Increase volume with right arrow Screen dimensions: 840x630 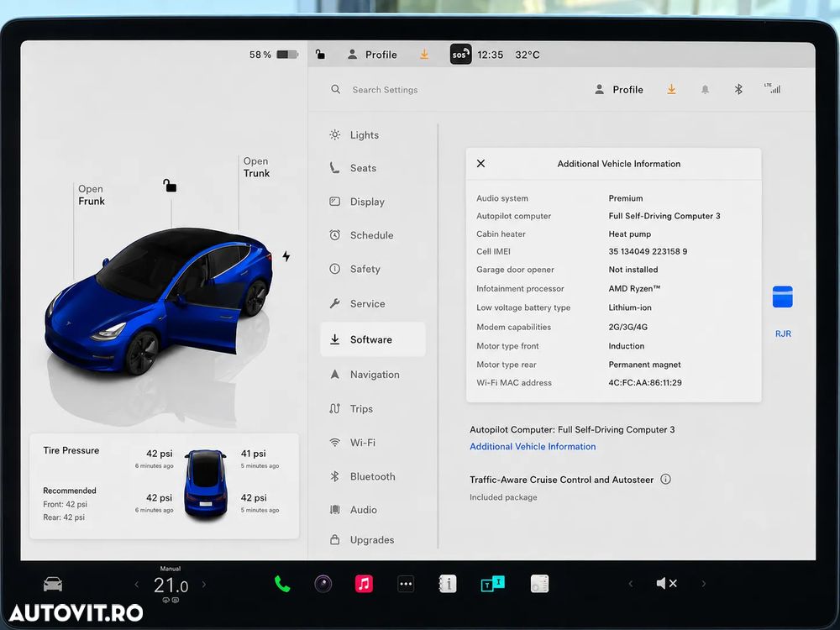(x=703, y=584)
